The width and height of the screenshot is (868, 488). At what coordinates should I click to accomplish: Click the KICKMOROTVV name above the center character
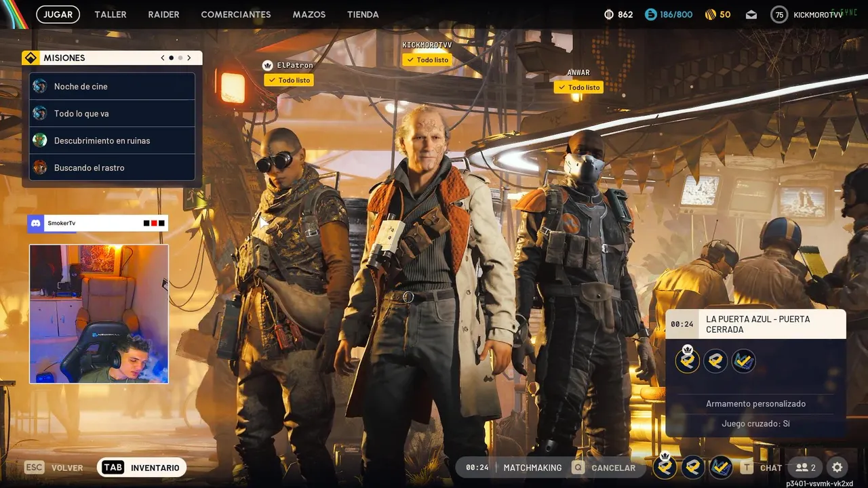click(x=427, y=45)
